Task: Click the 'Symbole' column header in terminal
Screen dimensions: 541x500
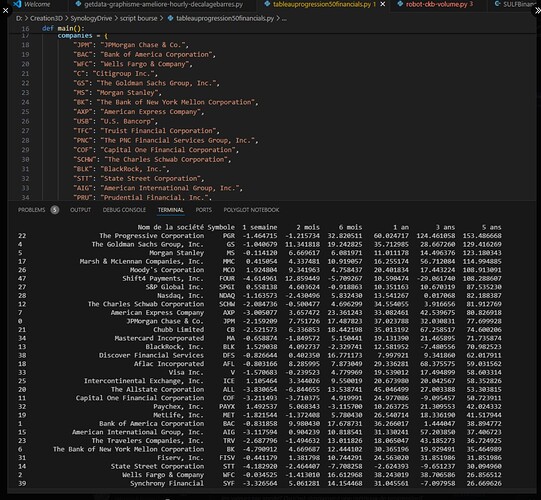Action: point(221,227)
